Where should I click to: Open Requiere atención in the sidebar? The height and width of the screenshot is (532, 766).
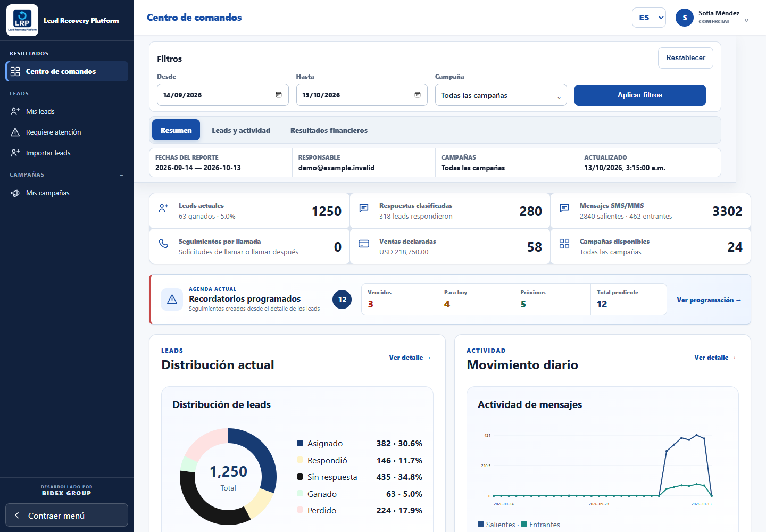pyautogui.click(x=67, y=132)
